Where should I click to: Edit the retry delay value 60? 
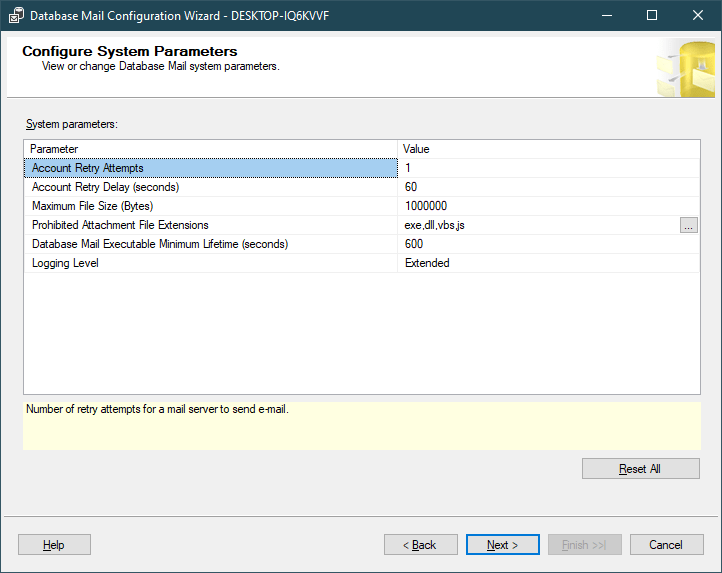(548, 187)
